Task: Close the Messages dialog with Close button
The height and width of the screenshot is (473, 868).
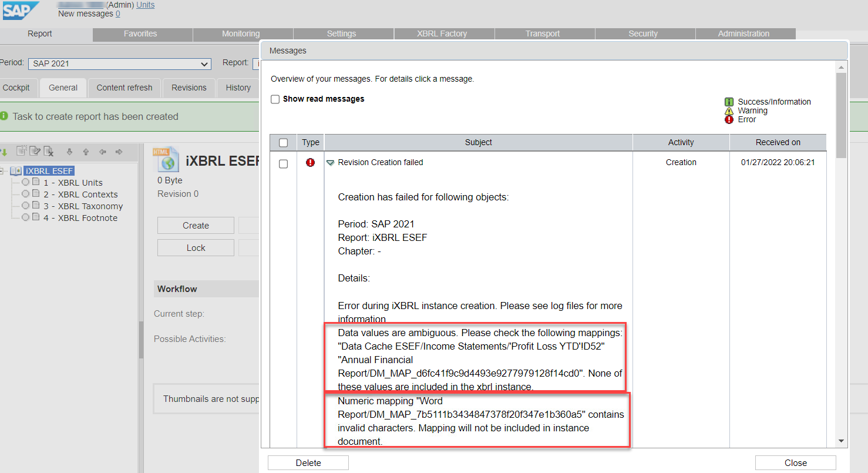Action: click(x=796, y=463)
